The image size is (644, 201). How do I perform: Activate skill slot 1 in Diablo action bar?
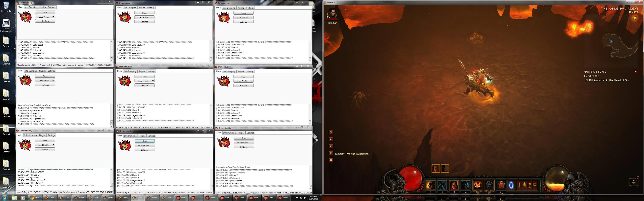pos(430,185)
